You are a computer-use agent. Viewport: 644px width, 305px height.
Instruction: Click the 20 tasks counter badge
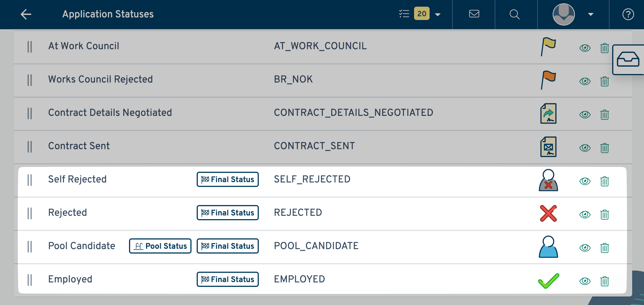421,14
